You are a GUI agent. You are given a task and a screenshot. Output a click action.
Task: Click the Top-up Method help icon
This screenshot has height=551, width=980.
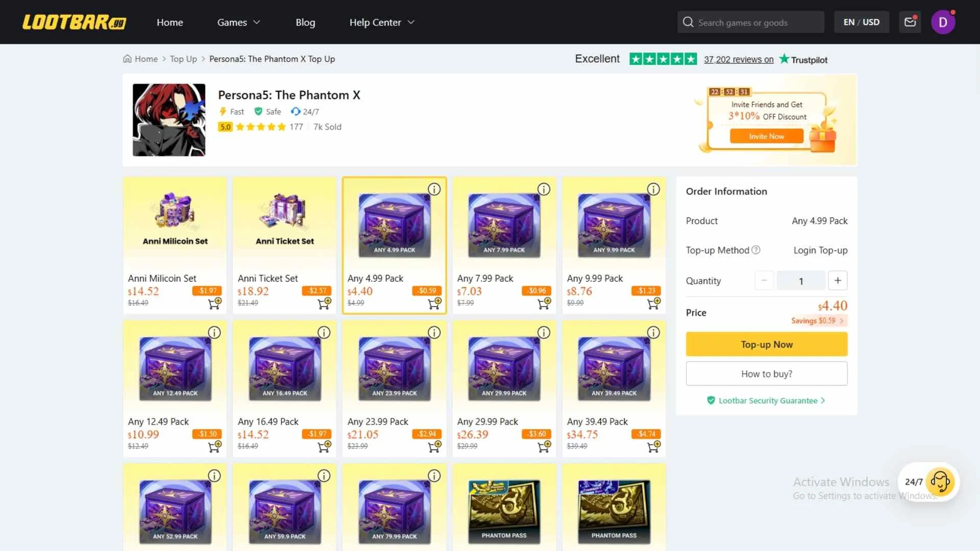tap(756, 250)
